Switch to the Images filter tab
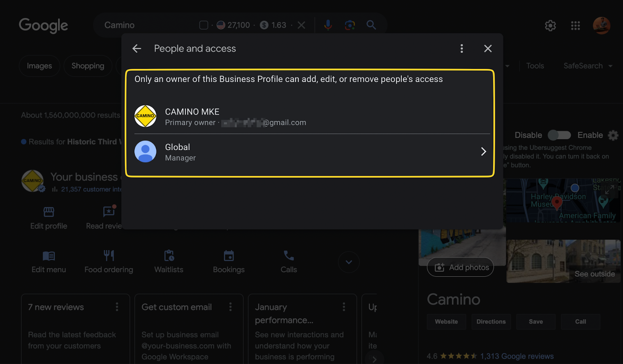623x364 pixels. 39,66
